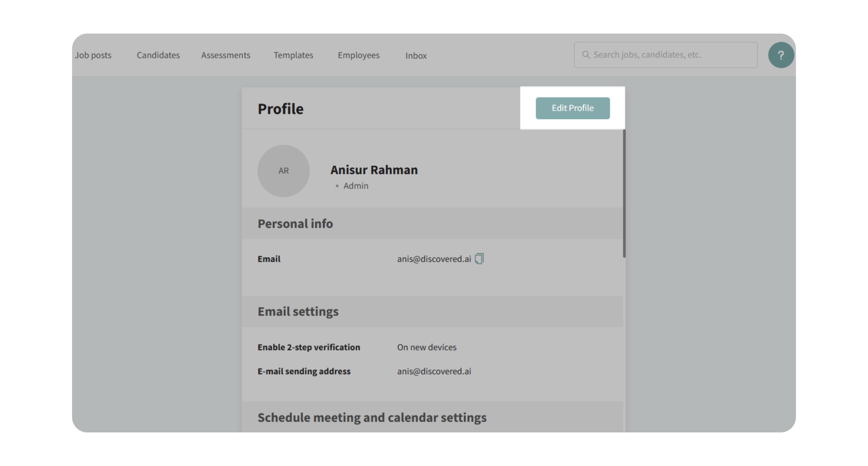Navigate to the Employees tab
The image size is (868, 466).
pos(358,55)
